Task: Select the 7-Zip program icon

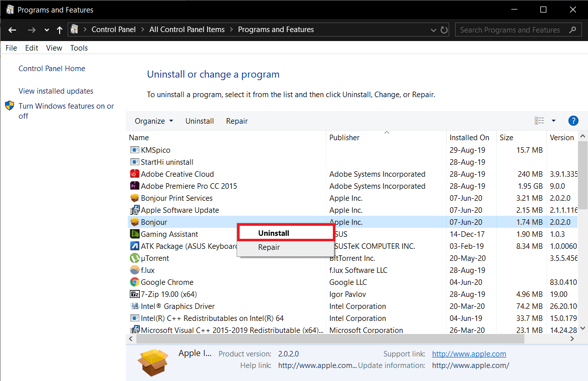Action: 133,294
